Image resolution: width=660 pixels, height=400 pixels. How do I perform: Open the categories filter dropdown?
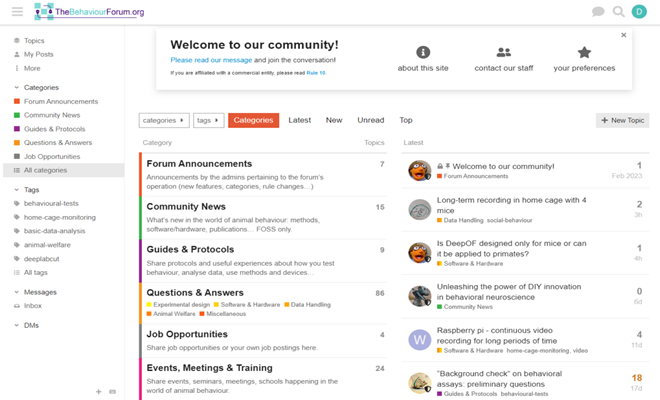(x=163, y=120)
